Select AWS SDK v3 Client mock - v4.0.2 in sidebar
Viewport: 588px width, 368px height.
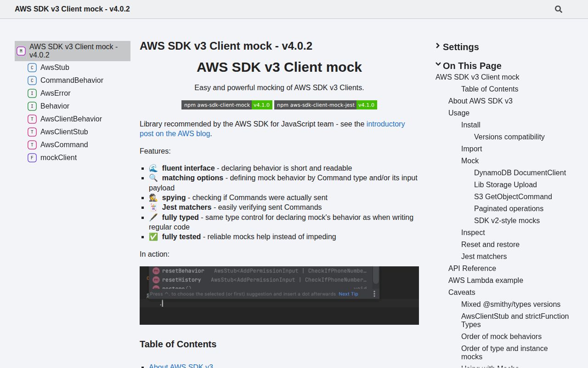tap(73, 51)
